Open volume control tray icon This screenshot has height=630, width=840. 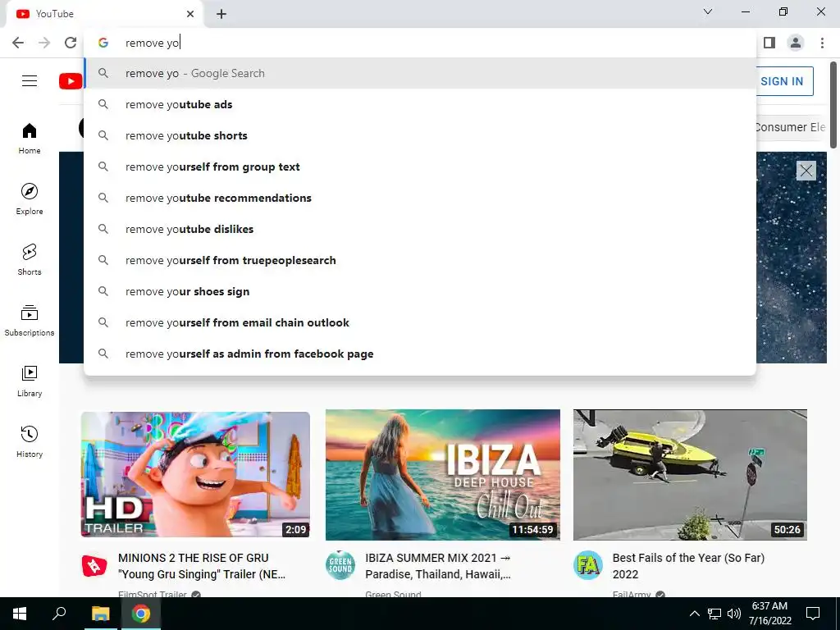coord(734,614)
